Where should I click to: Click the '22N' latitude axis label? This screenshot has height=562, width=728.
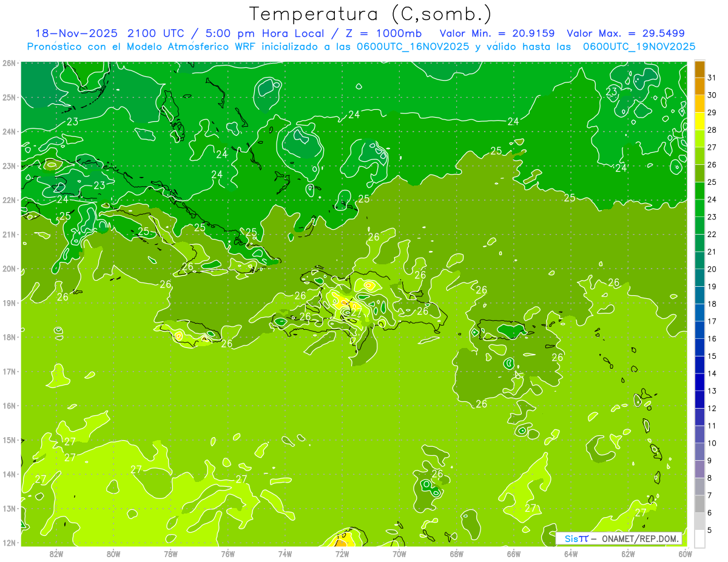click(9, 200)
